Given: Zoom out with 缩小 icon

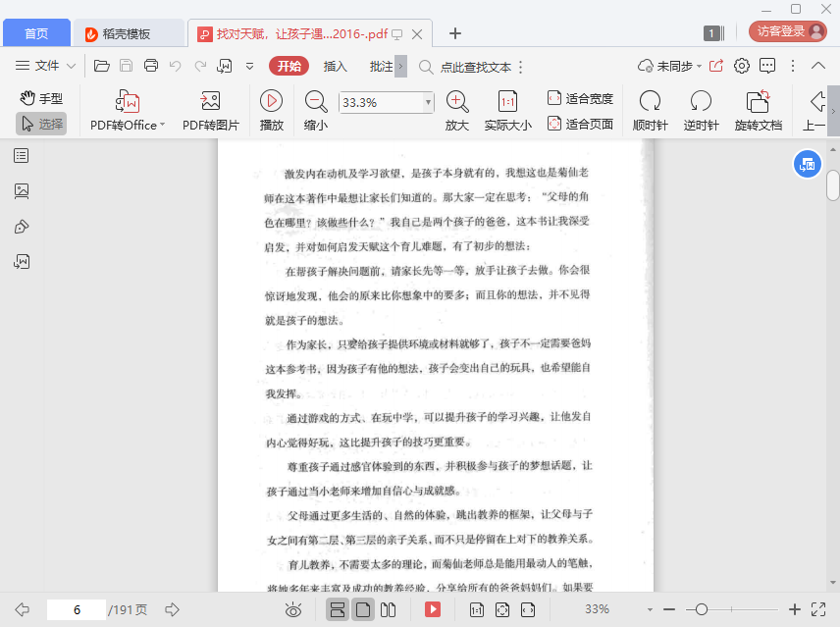Looking at the screenshot, I should click(x=316, y=110).
